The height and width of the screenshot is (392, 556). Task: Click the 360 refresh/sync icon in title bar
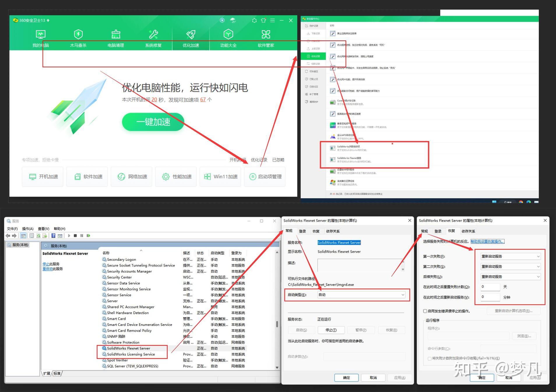(x=254, y=20)
